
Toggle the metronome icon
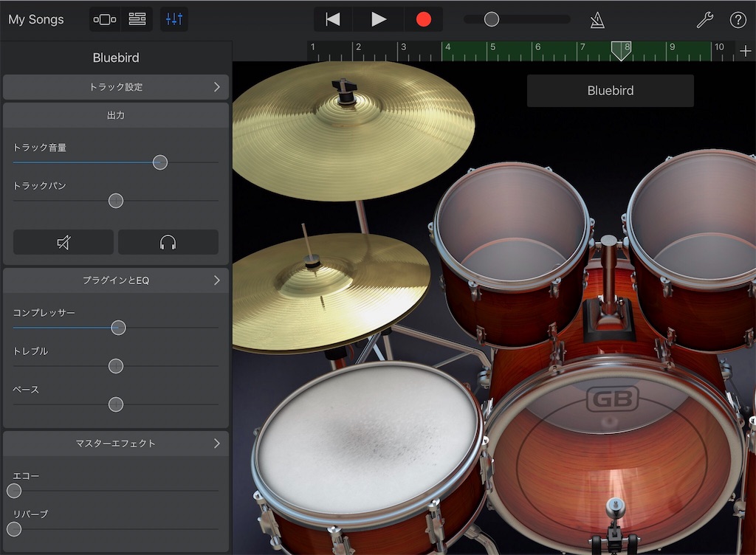tap(597, 20)
